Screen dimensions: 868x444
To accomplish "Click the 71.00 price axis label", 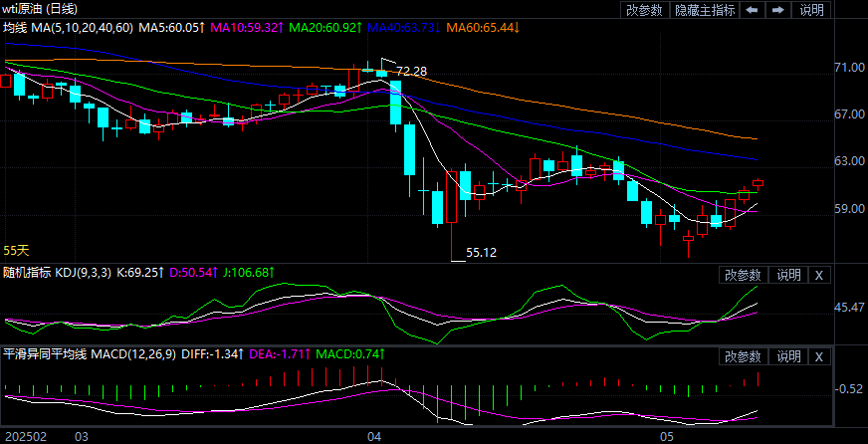I will (x=850, y=67).
